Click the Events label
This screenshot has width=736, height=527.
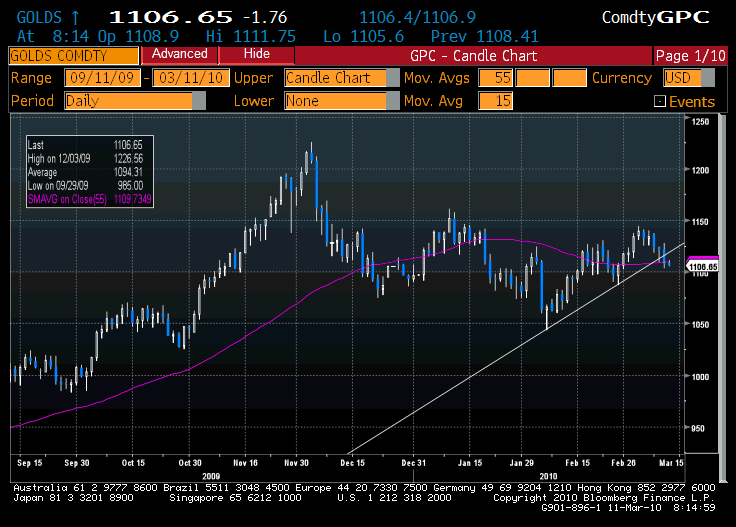(692, 101)
